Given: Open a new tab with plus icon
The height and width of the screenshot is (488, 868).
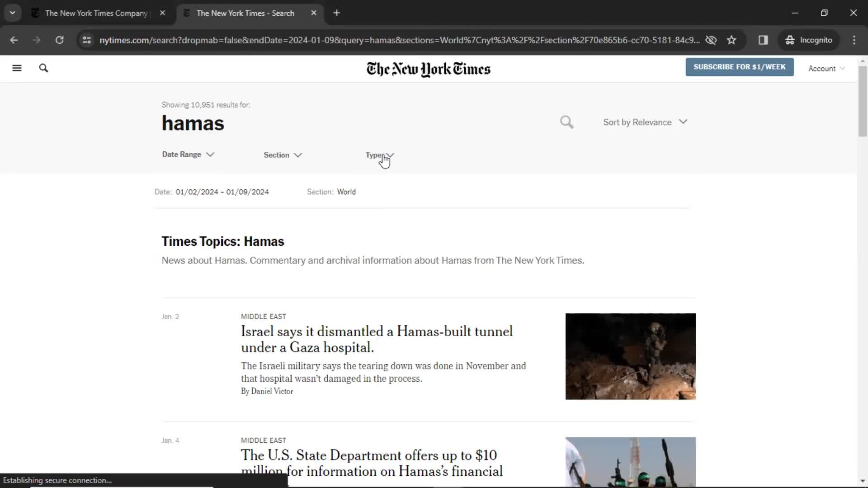Looking at the screenshot, I should (x=336, y=13).
